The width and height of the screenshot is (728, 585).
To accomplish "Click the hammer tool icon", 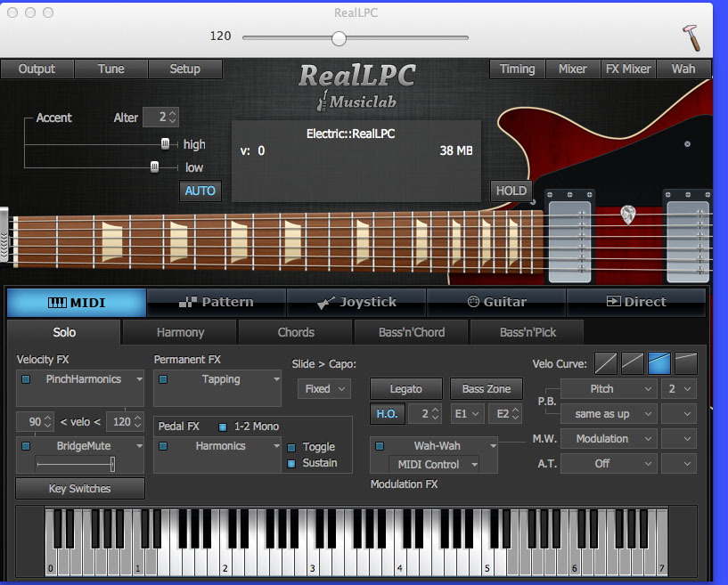I will tap(691, 37).
